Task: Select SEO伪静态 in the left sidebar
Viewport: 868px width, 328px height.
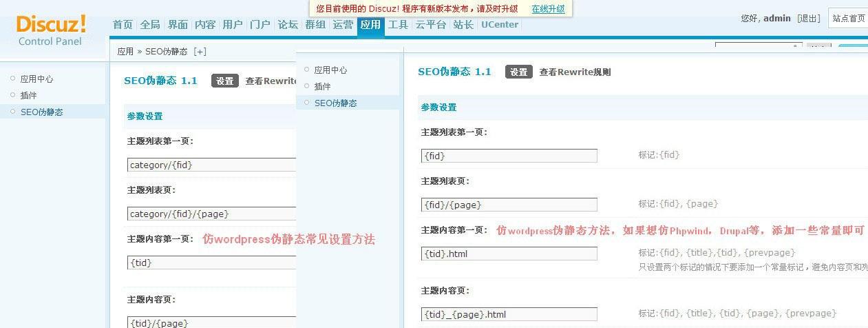Action: pos(41,112)
